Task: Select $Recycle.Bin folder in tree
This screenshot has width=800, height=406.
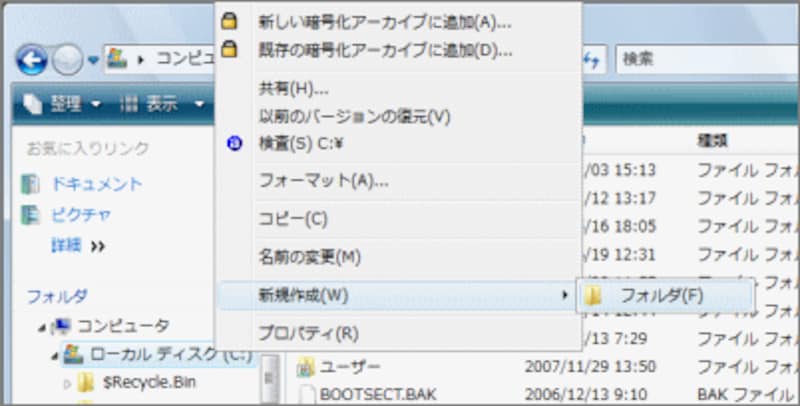Action: [x=149, y=382]
